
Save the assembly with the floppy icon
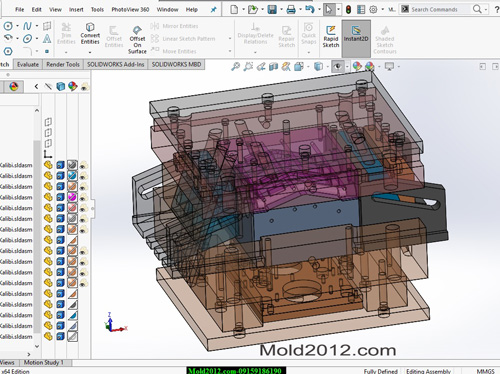(272, 9)
